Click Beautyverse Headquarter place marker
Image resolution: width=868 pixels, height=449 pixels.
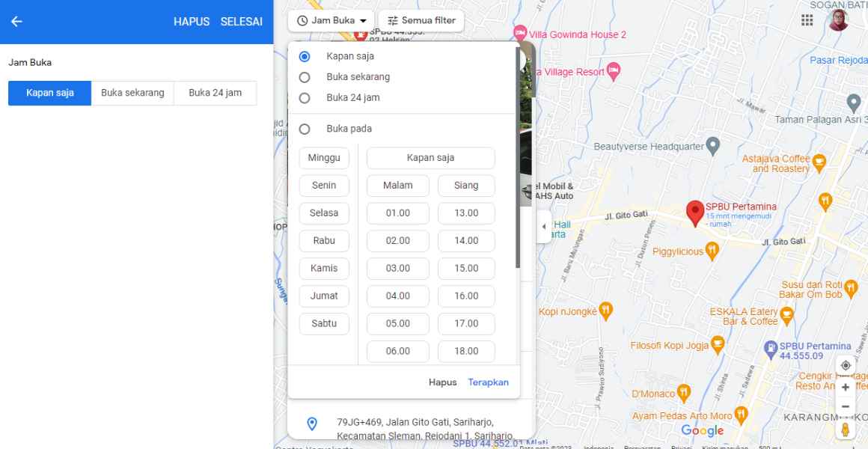[x=713, y=146]
